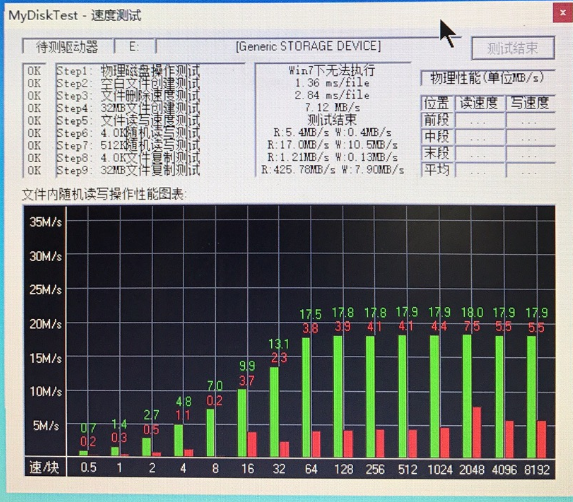The image size is (573, 502).
Task: Click the 待测驱动器 label
Action: point(67,47)
